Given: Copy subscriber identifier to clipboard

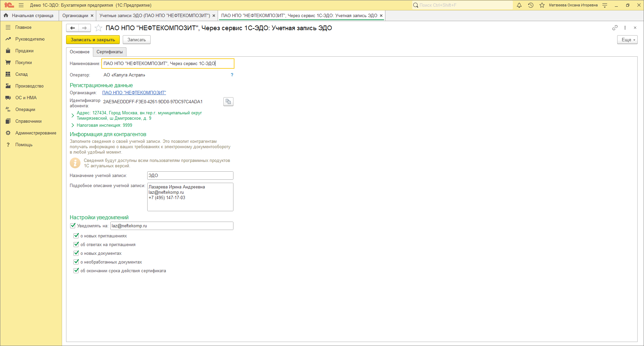Looking at the screenshot, I should point(228,102).
